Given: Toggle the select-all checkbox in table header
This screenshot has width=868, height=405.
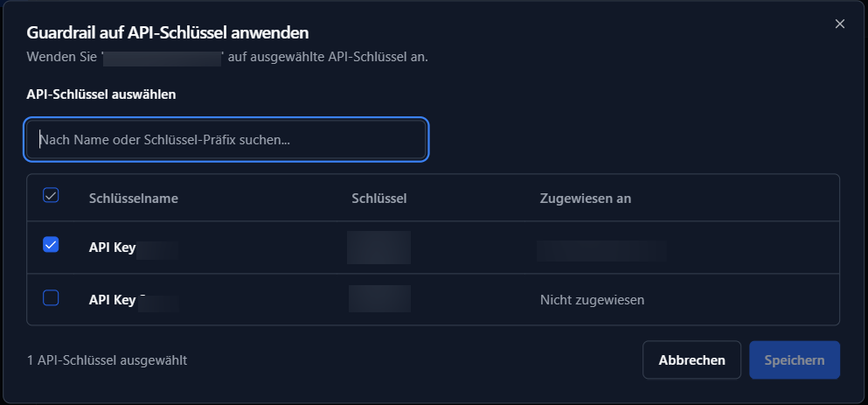Looking at the screenshot, I should tap(51, 196).
